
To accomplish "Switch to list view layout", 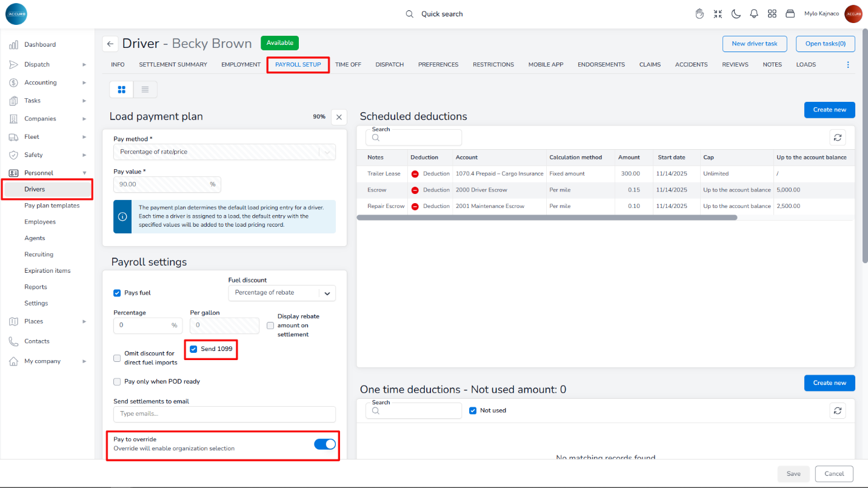I will [145, 90].
